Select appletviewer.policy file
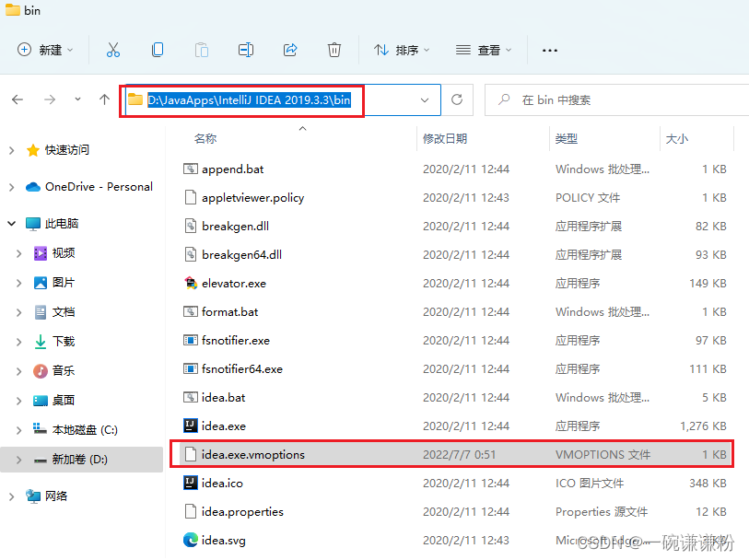The image size is (749, 560). tap(252, 198)
